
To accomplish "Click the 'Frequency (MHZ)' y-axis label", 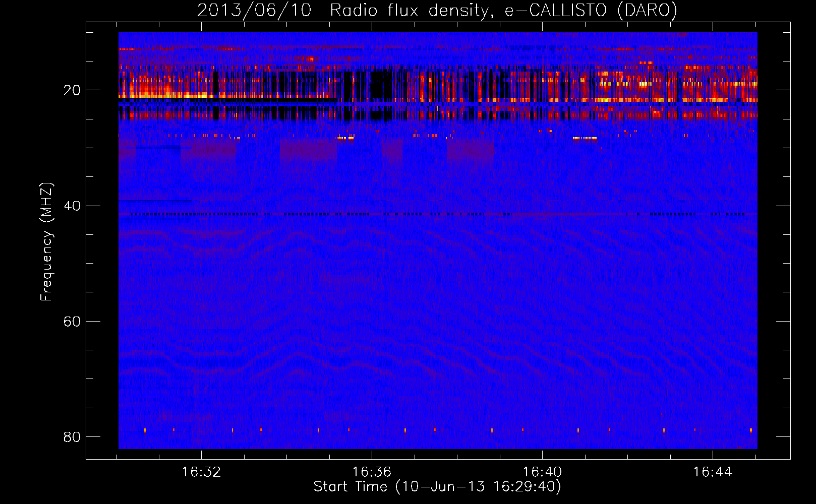I will (x=46, y=242).
